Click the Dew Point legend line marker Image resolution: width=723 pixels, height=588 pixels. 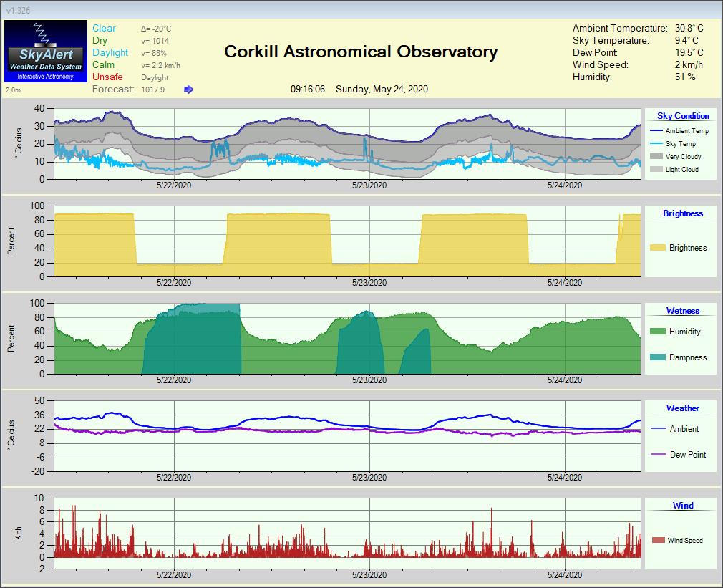point(659,455)
